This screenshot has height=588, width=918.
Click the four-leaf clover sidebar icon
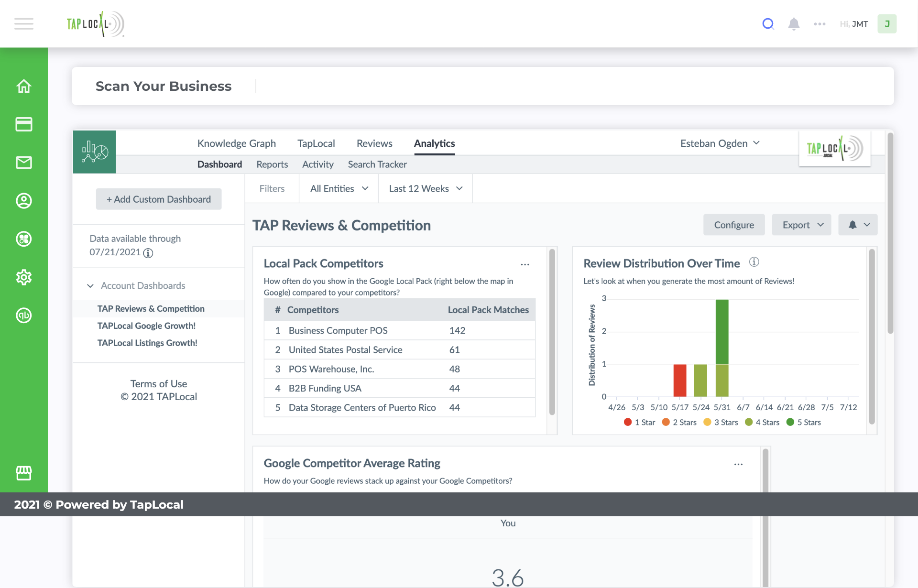click(x=24, y=239)
